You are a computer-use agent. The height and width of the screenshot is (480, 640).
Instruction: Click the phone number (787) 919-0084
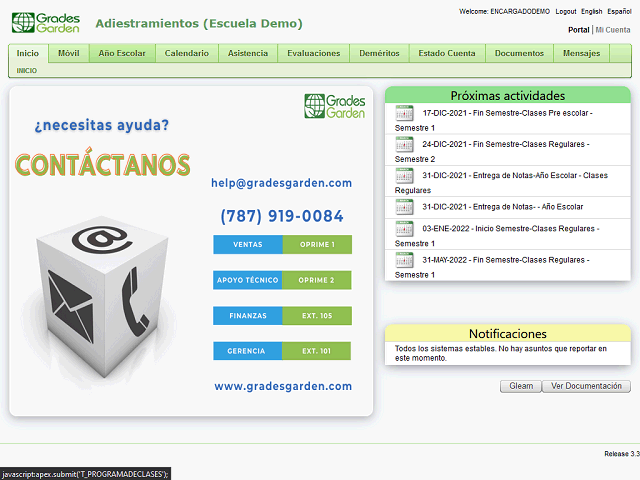[x=282, y=216]
